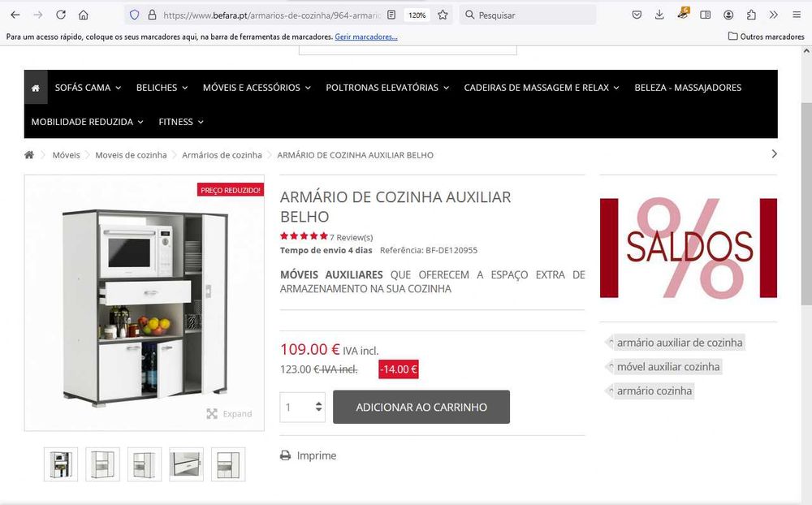The width and height of the screenshot is (812, 505).
Task: Open POLTRONAS ELEVATÓRIAS menu
Action: click(x=387, y=88)
